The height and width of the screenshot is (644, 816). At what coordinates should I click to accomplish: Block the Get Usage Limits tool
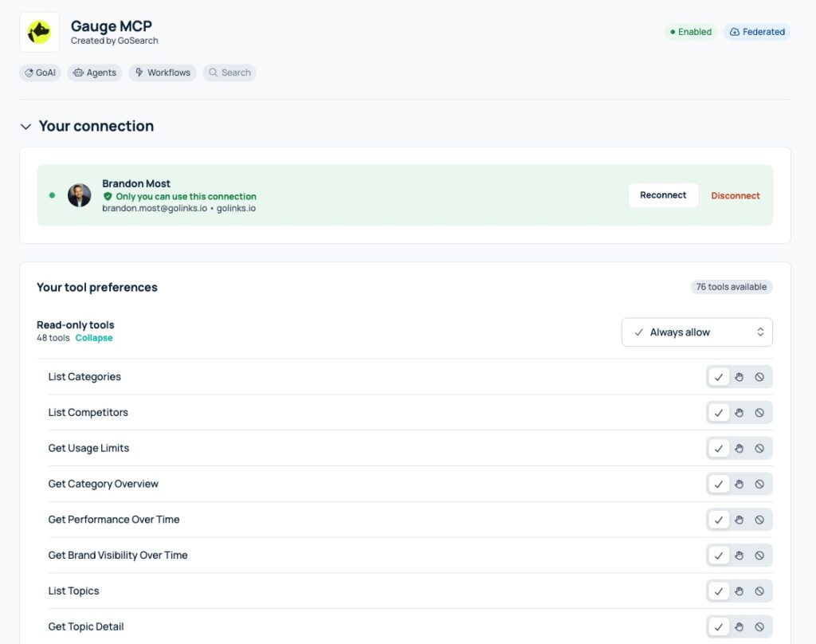tap(759, 448)
